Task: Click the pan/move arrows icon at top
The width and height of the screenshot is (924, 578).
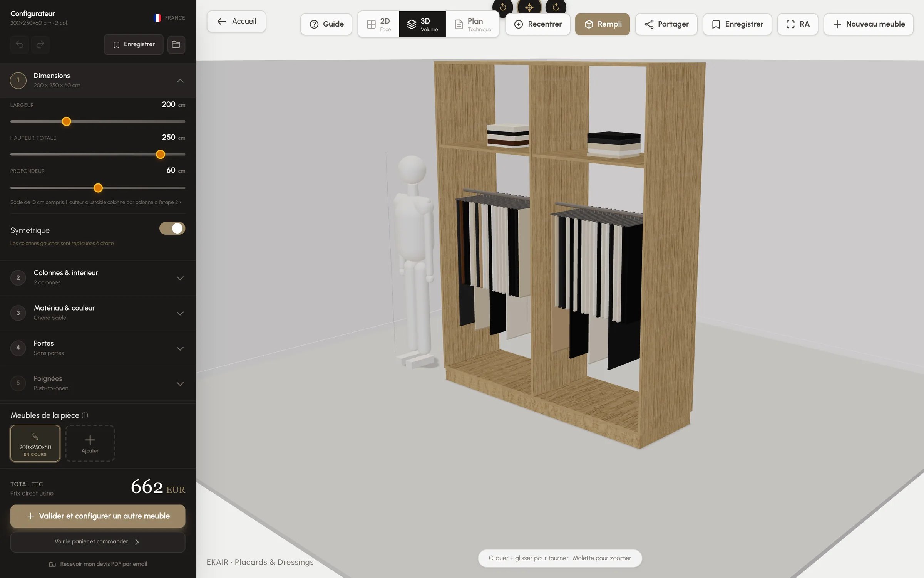Action: click(x=529, y=7)
